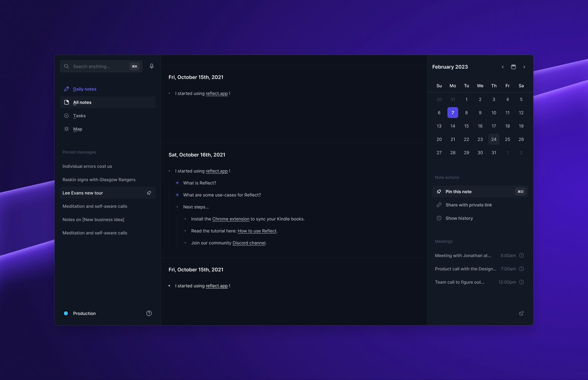Expand "What are some use-cases" bullet
The height and width of the screenshot is (380, 588).
coord(177,195)
